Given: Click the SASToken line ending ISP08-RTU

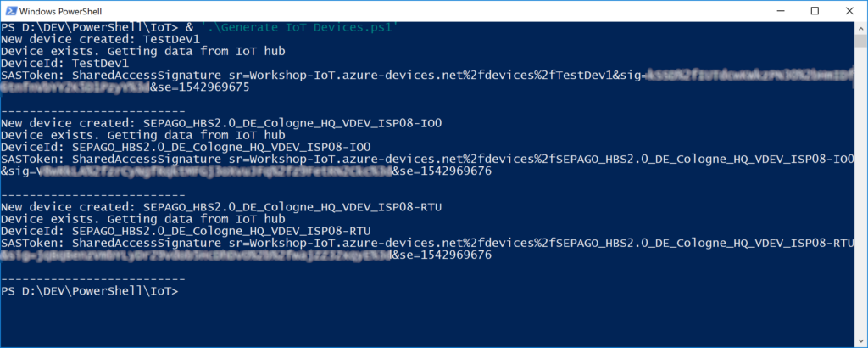Looking at the screenshot, I should [x=427, y=243].
